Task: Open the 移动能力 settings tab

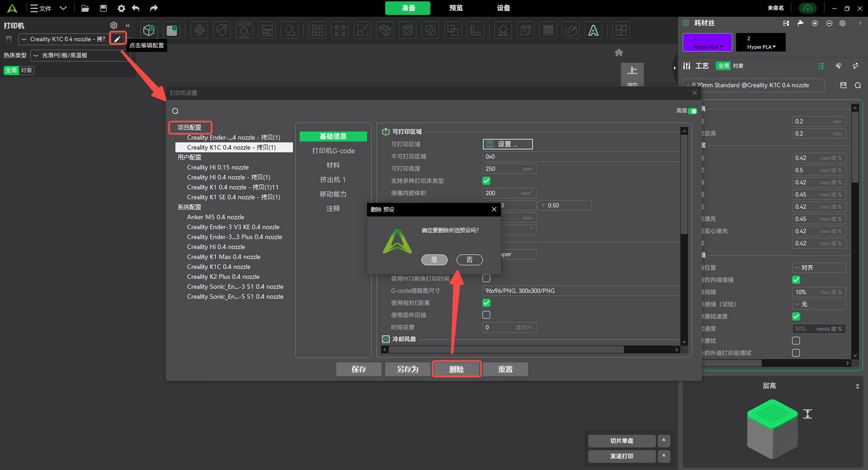Action: [333, 194]
